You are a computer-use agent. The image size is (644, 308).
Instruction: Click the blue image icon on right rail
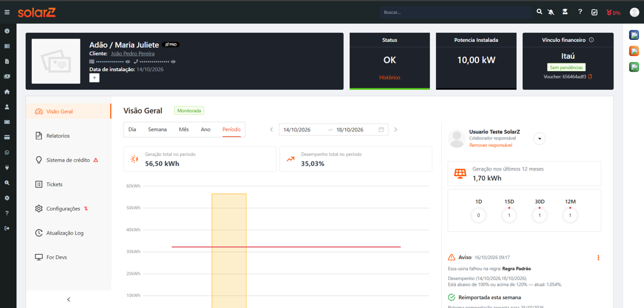(634, 35)
